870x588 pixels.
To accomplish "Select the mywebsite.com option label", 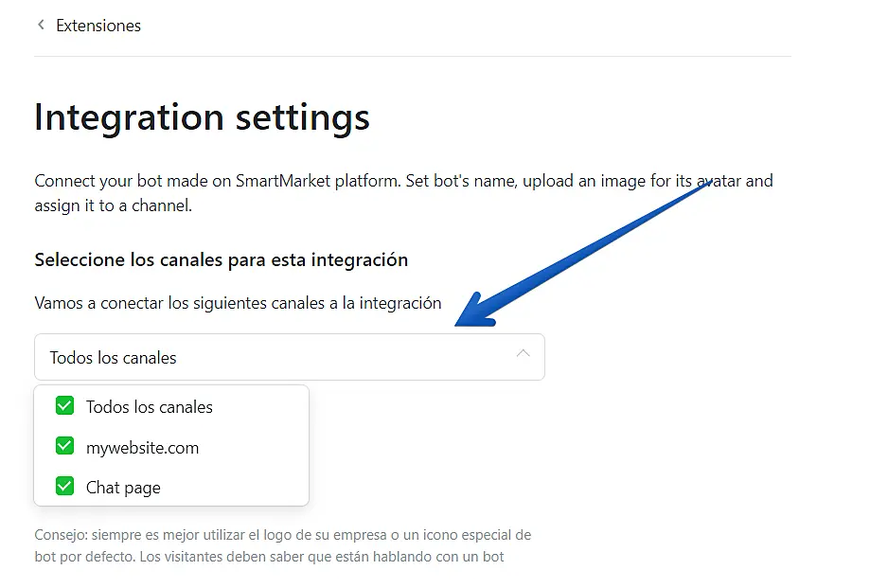I will tap(142, 448).
